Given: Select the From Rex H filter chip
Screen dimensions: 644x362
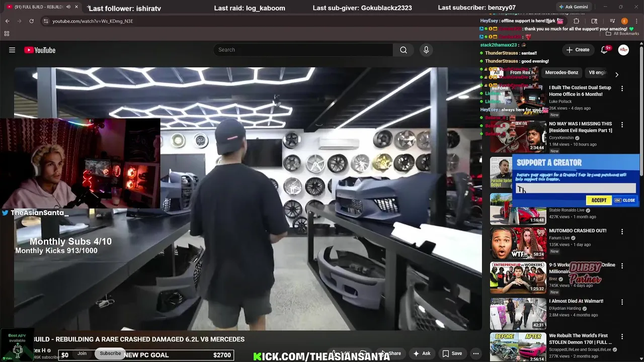Looking at the screenshot, I should pyautogui.click(x=521, y=72).
